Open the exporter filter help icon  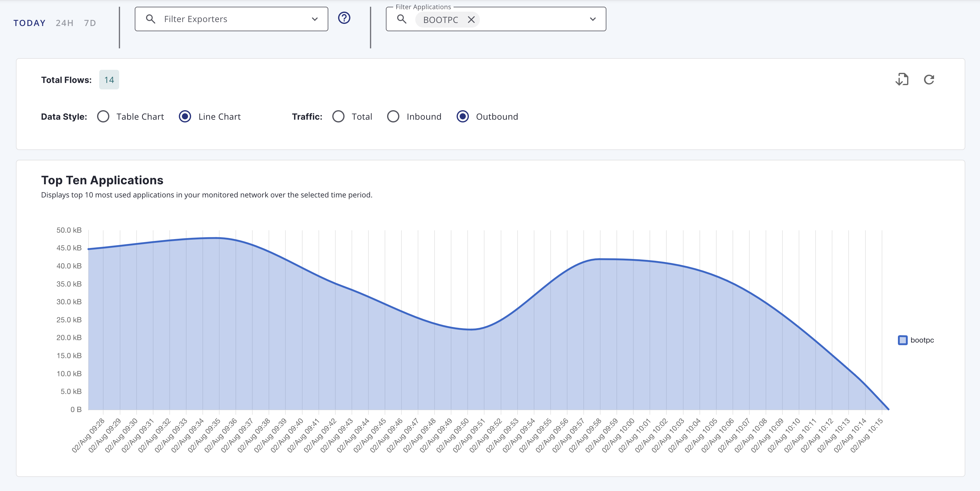point(344,18)
